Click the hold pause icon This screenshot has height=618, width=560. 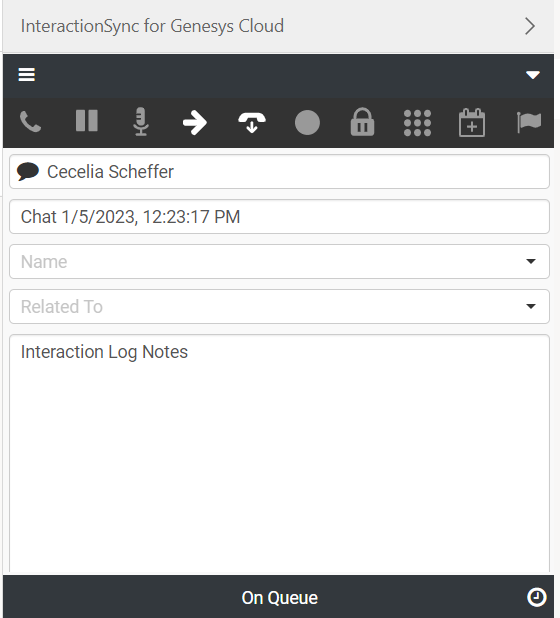click(86, 121)
